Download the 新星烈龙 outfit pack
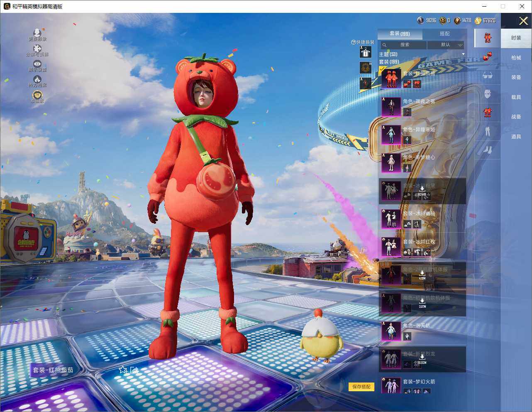This screenshot has height=412, width=532. coord(422,358)
